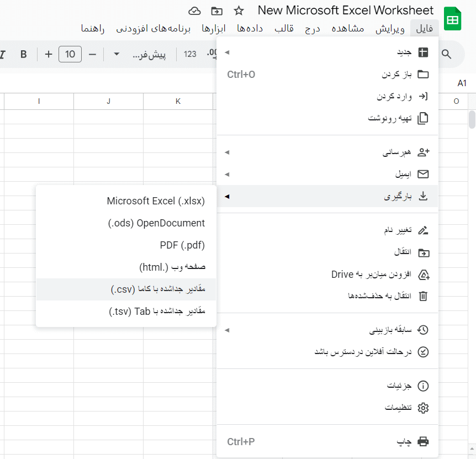The image size is (476, 459).
Task: Click the offline availability checkmark icon
Action: pyautogui.click(x=423, y=352)
